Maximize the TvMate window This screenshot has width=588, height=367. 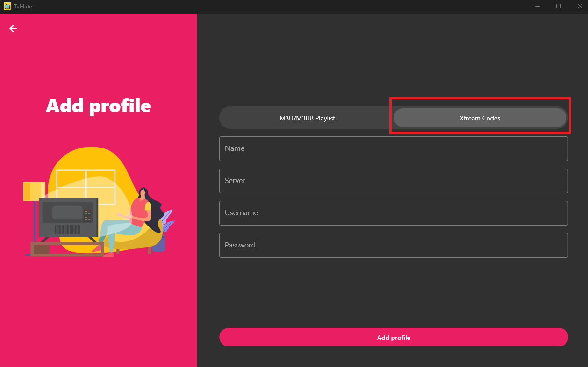click(558, 7)
